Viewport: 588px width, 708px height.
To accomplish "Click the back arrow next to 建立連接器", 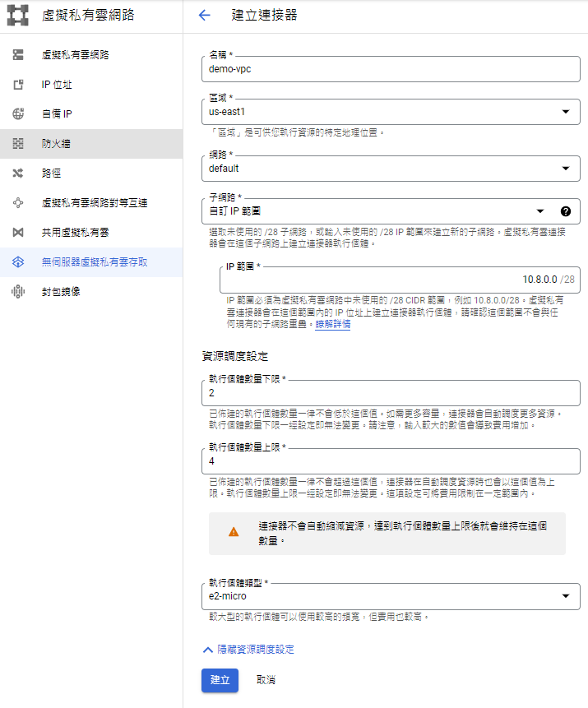I will point(205,16).
